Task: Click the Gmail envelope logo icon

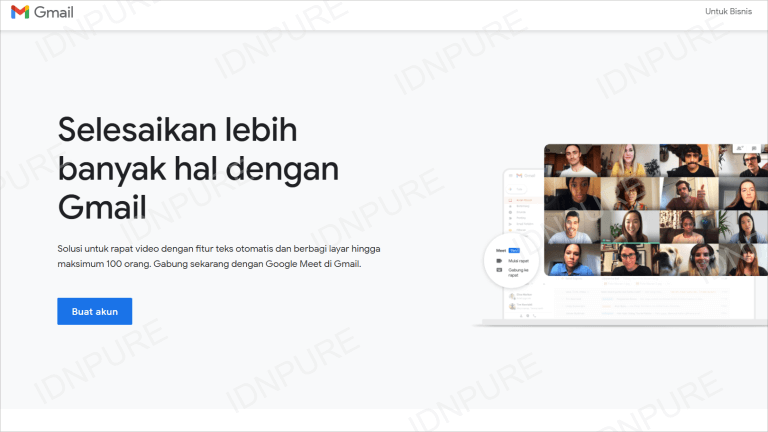Action: coord(20,12)
